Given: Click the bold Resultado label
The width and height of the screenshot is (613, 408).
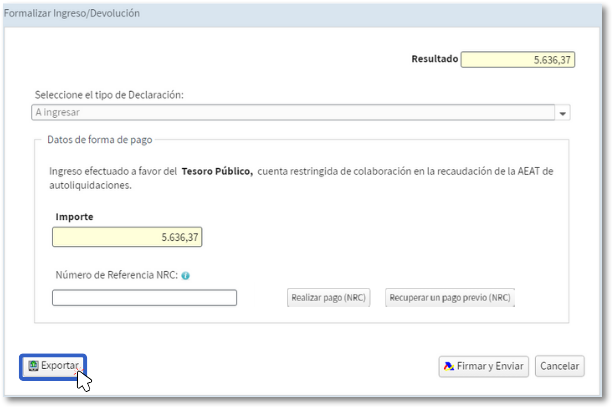Looking at the screenshot, I should pos(435,59).
